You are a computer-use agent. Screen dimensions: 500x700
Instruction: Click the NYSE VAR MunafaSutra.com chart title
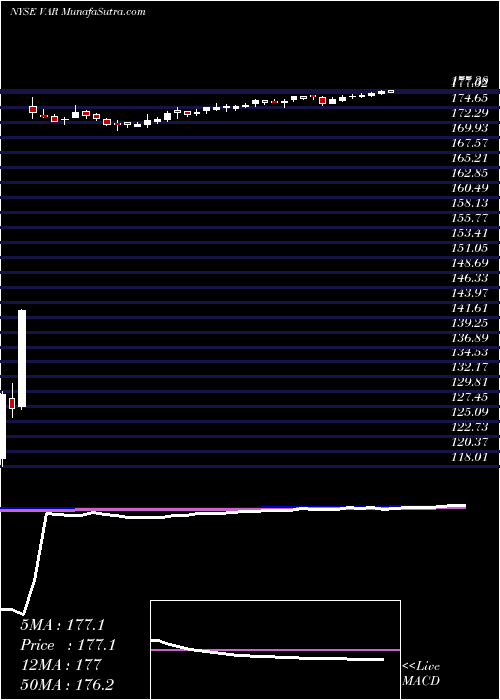[x=78, y=12]
